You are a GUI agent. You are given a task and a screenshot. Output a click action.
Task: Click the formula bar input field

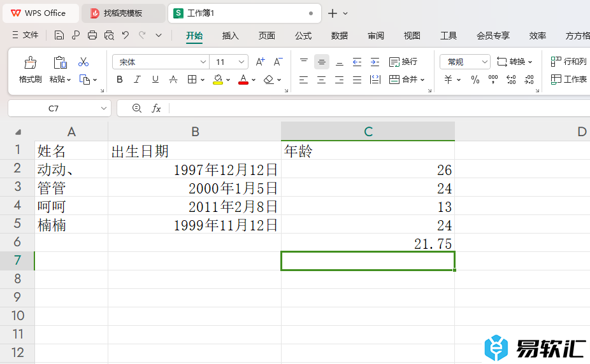pos(379,109)
